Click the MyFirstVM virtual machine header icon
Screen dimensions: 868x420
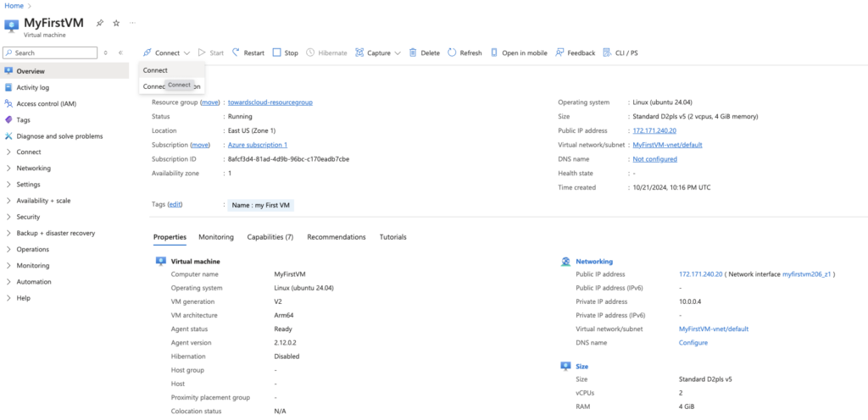click(12, 26)
